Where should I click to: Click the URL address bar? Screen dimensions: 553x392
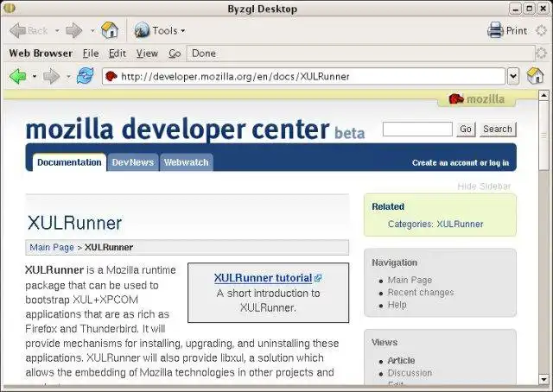[x=304, y=76]
